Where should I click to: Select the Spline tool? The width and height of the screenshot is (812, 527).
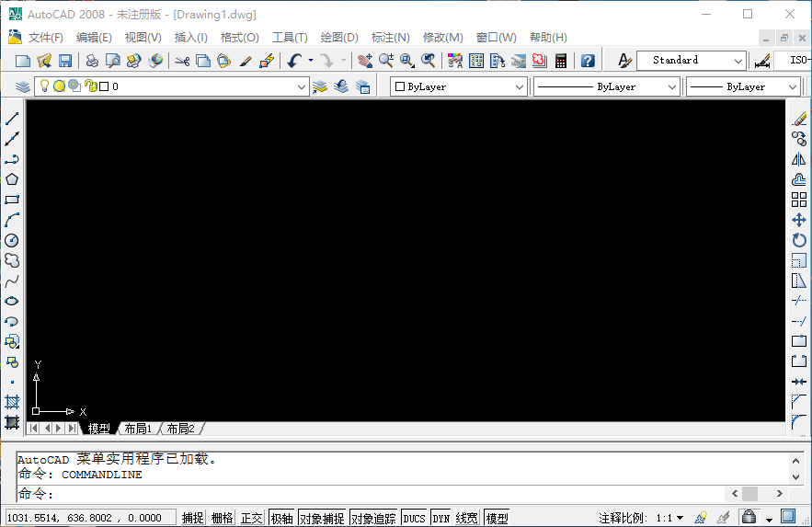tap(12, 281)
